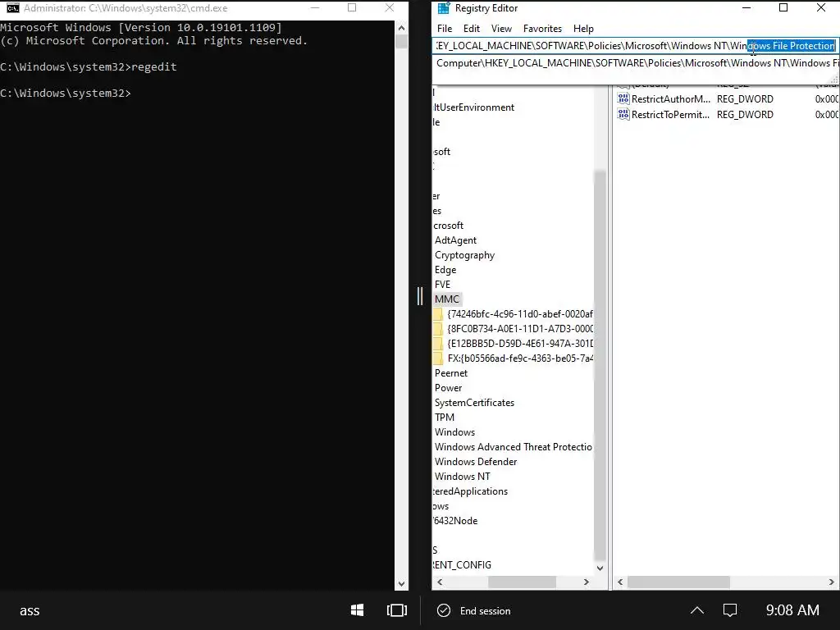
Task: Select the AdtAgent registry key
Action: (x=455, y=240)
